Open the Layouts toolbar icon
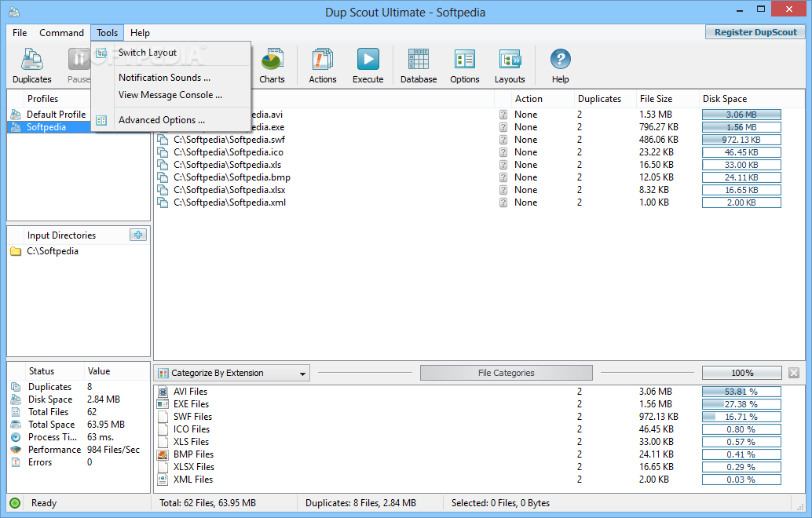Image resolution: width=812 pixels, height=518 pixels. pyautogui.click(x=510, y=60)
